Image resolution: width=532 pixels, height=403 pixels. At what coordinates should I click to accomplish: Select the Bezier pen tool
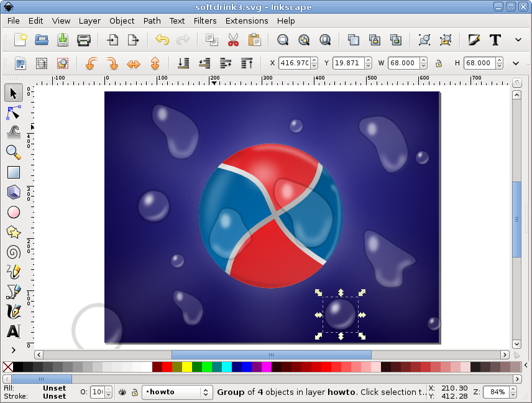(x=14, y=292)
